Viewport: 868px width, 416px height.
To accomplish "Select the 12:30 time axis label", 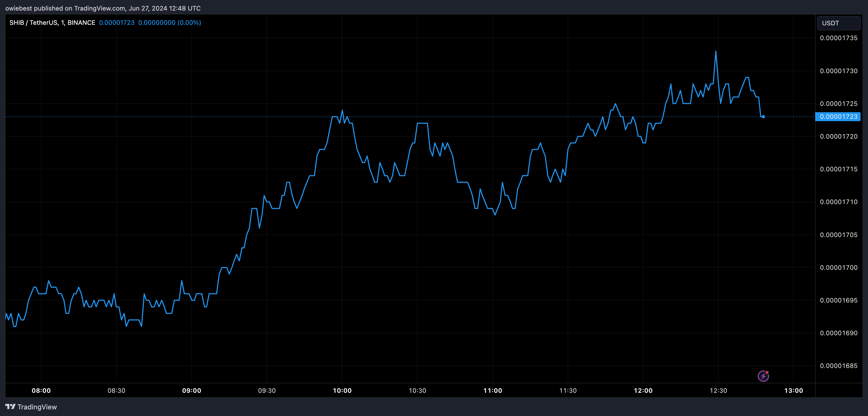I will pyautogui.click(x=718, y=390).
